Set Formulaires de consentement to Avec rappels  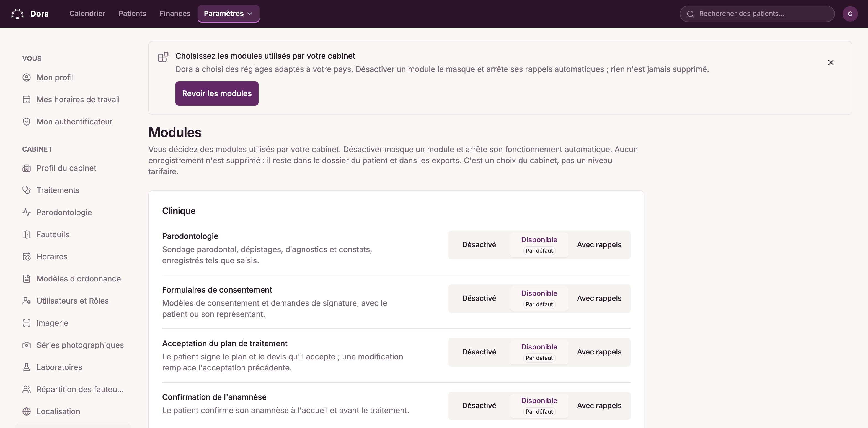point(599,298)
